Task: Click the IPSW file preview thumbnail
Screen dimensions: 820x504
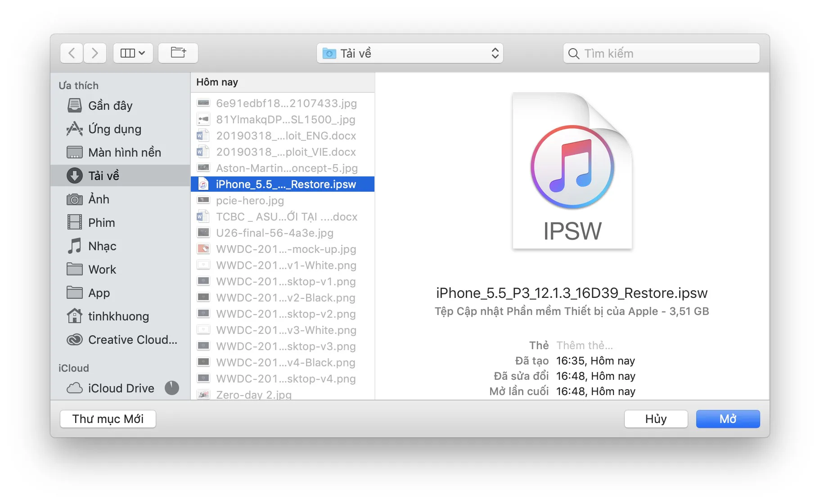Action: (x=572, y=171)
